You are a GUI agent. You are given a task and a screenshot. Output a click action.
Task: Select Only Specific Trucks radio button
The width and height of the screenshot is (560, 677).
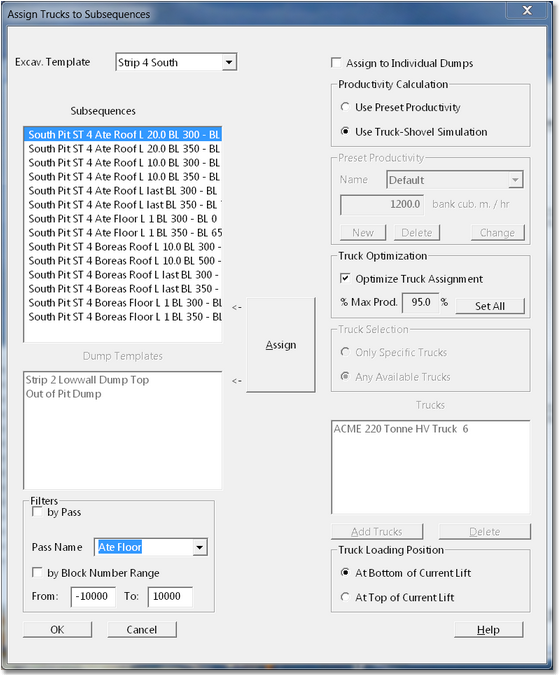point(345,352)
